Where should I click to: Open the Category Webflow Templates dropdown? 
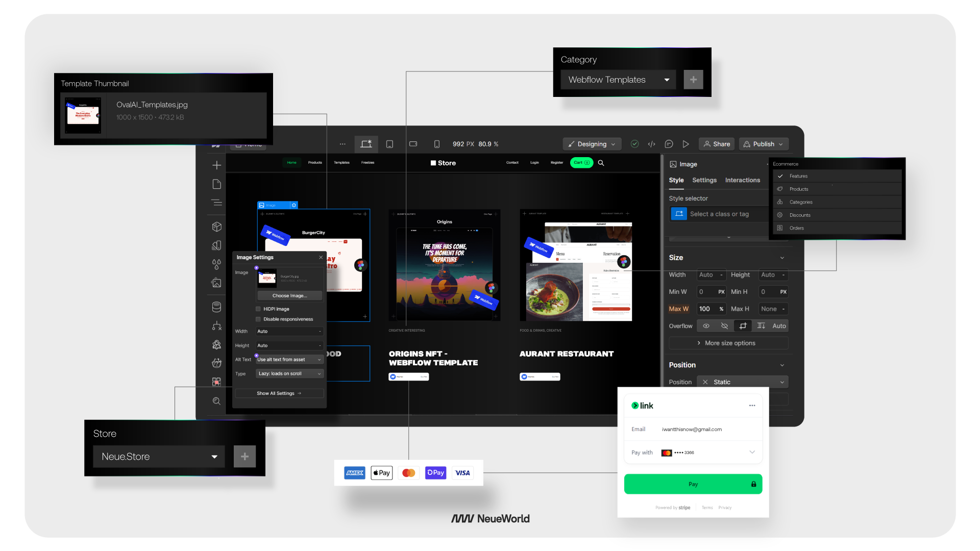[618, 80]
